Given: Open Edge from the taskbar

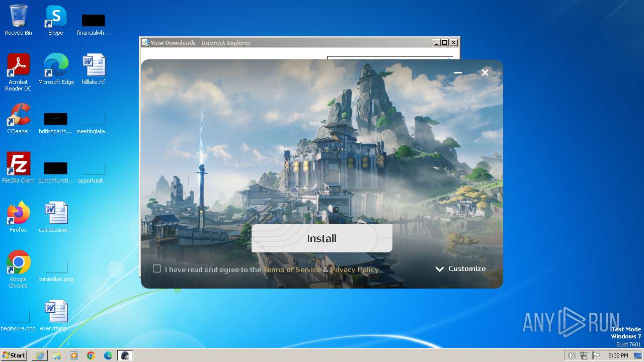Looking at the screenshot, I should coord(108,355).
